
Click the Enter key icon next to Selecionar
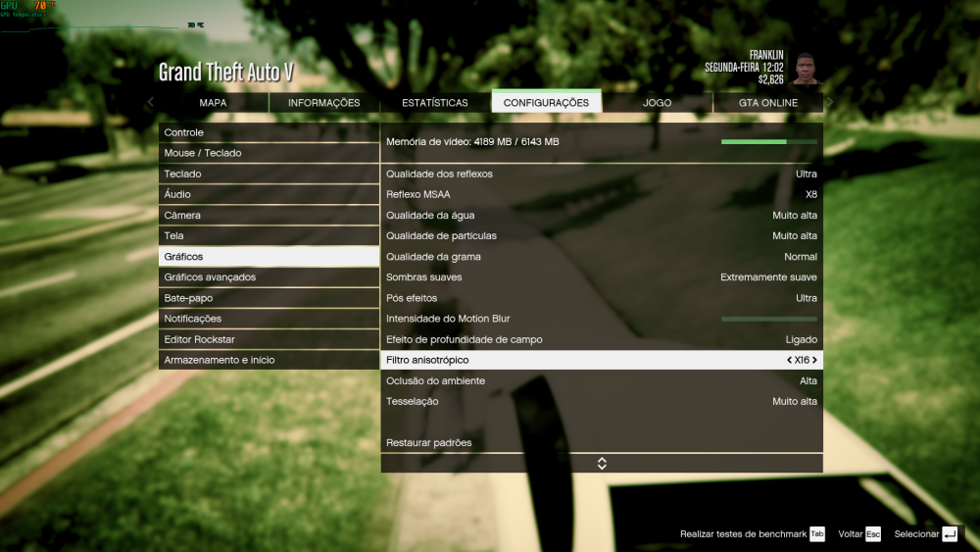pos(950,534)
